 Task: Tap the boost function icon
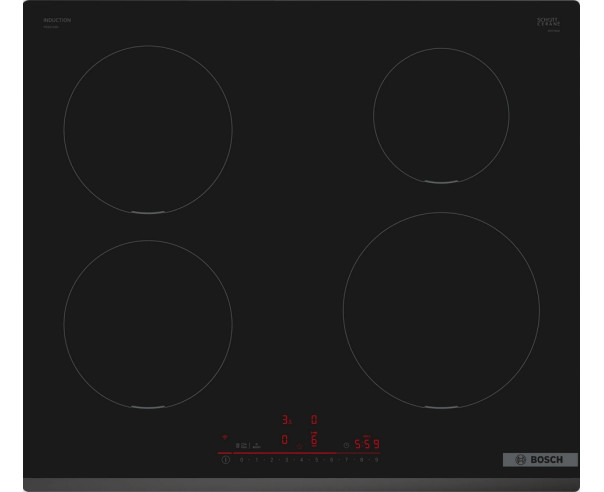pos(257,445)
